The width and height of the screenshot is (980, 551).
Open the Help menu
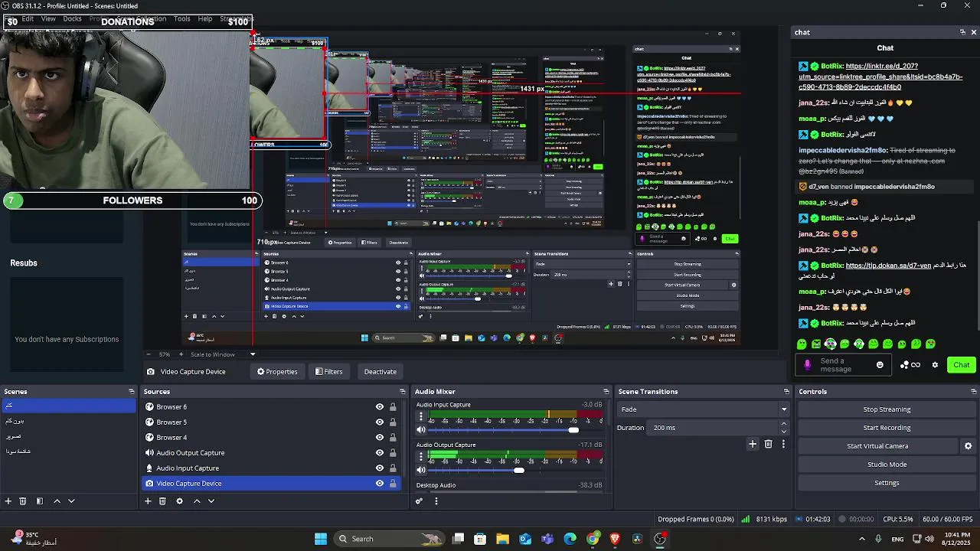tap(205, 18)
